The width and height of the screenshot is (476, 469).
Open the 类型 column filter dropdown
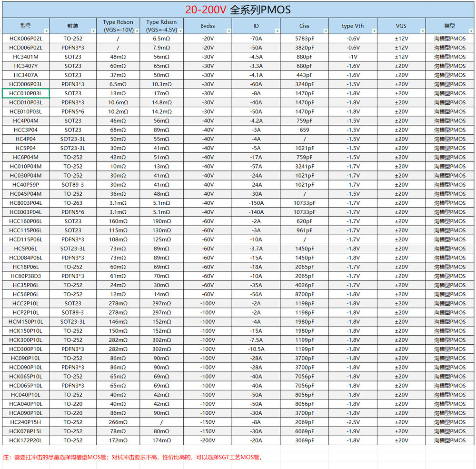pos(471,31)
